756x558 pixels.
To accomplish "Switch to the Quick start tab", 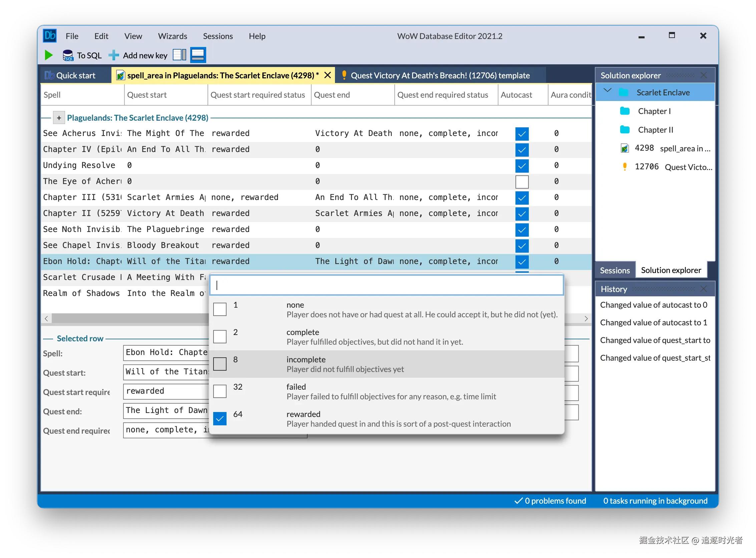I will 76,75.
